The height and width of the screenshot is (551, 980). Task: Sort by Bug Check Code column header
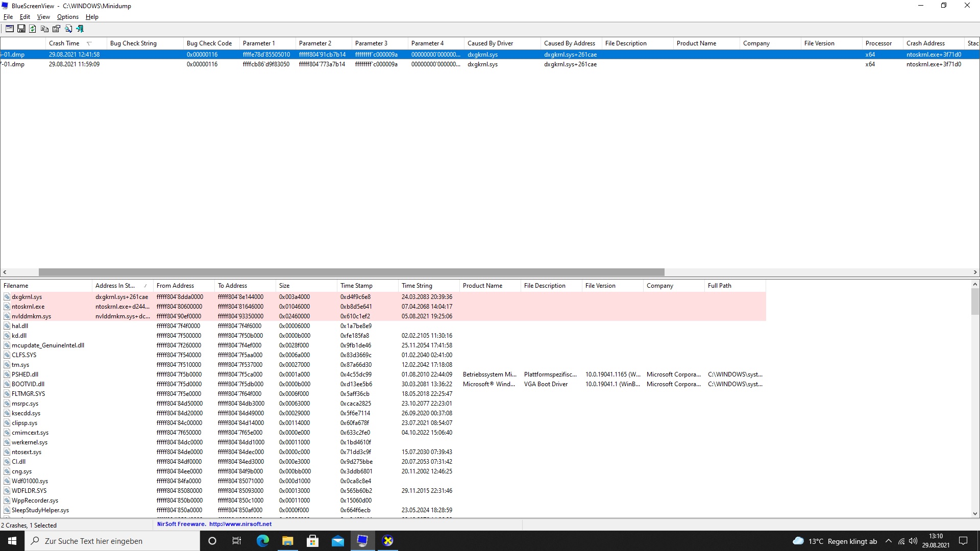209,43
